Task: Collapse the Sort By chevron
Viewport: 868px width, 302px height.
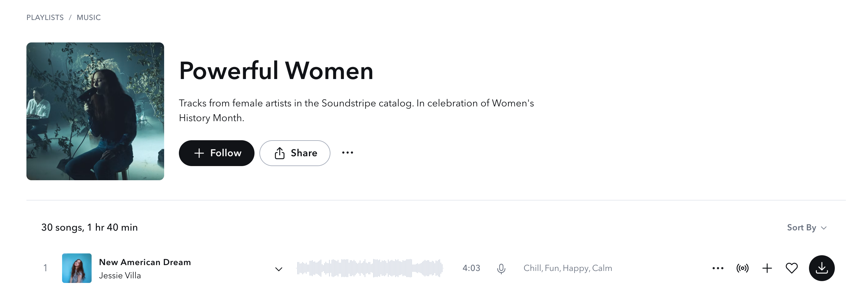Action: pos(823,228)
